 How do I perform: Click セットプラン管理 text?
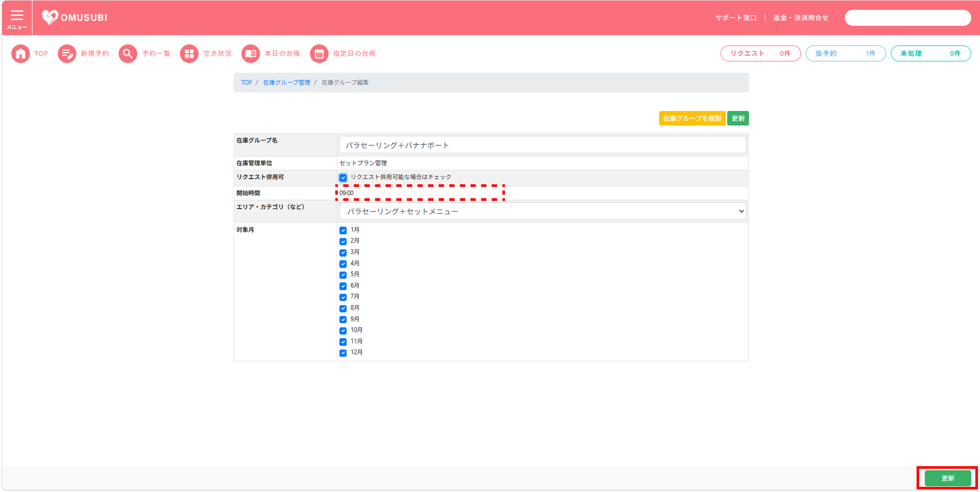[x=363, y=163]
